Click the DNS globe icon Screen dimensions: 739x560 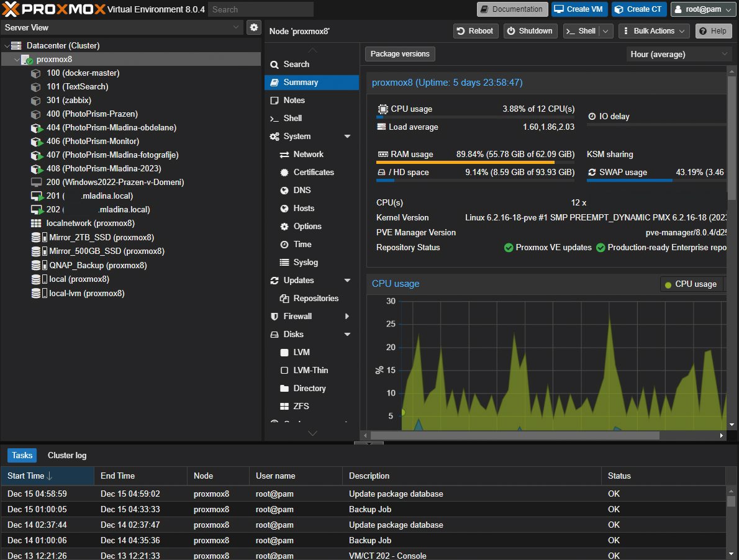pyautogui.click(x=284, y=191)
